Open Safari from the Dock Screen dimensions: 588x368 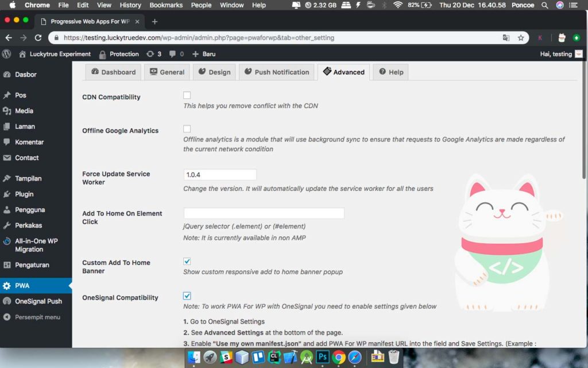[355, 357]
